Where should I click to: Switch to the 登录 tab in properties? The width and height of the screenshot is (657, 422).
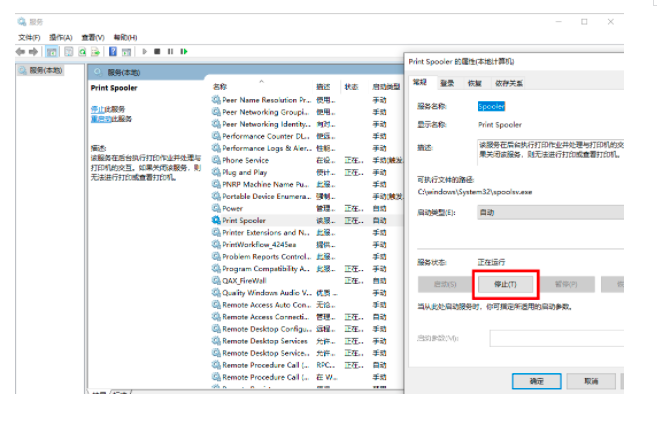coord(447,83)
